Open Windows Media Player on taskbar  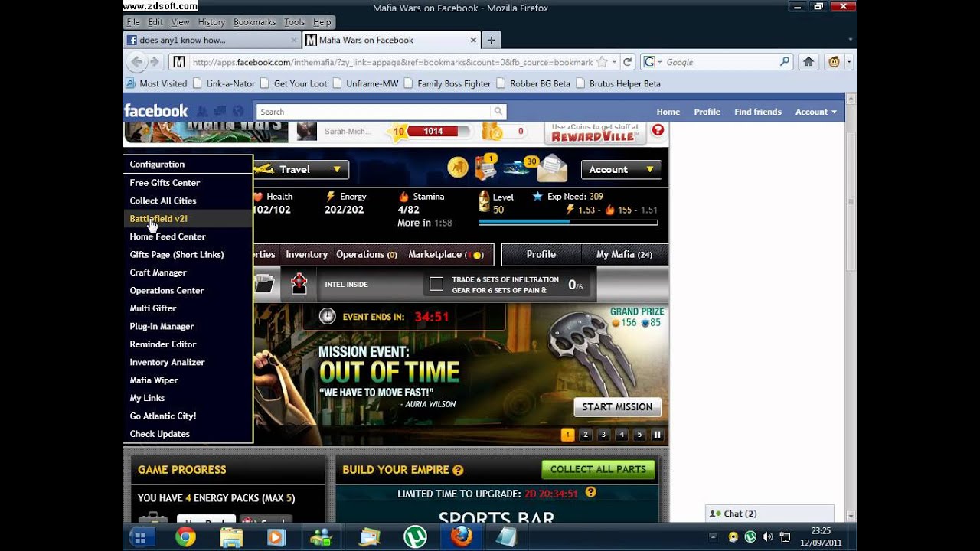tap(276, 537)
